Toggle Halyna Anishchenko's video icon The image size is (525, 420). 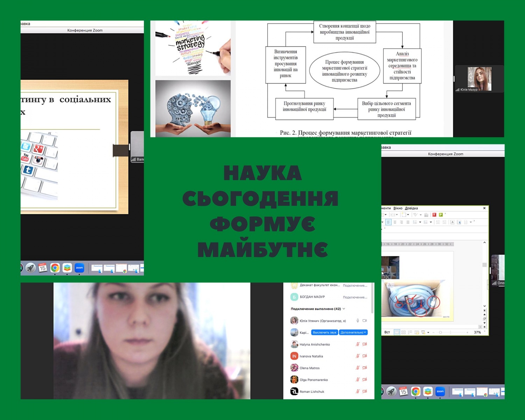point(365,344)
